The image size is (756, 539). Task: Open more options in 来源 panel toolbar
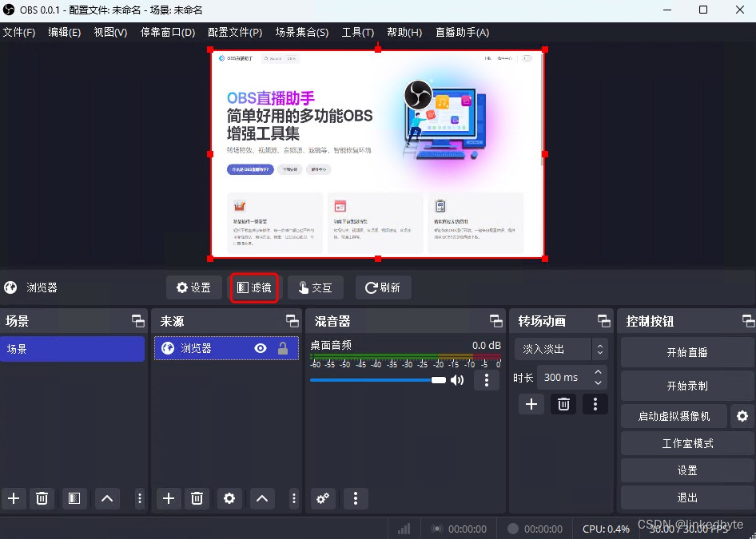[x=294, y=498]
